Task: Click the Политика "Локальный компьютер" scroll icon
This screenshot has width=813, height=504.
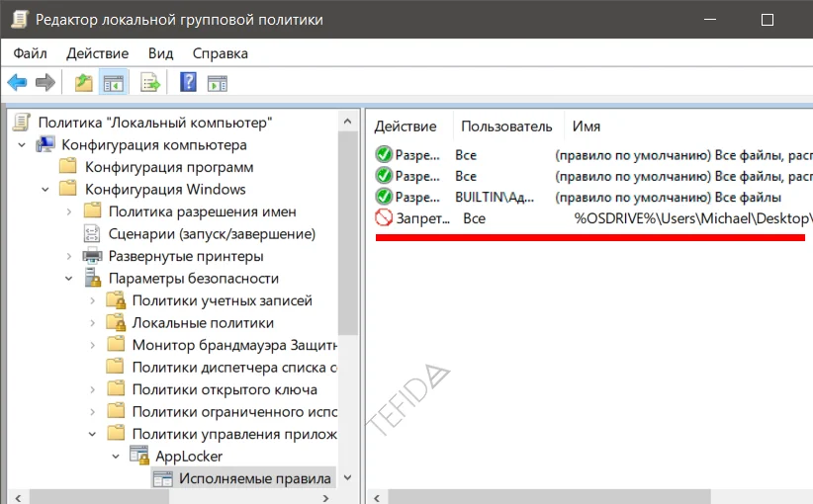Action: [22, 123]
